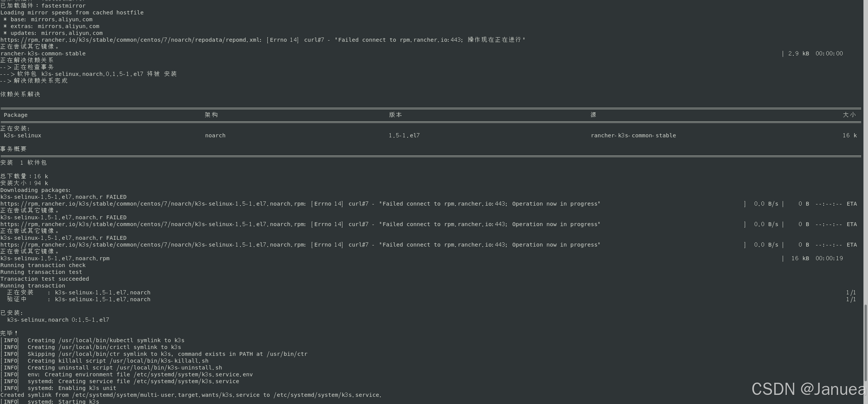
Task: Click the '依赖关系解决' line
Action: pos(20,94)
